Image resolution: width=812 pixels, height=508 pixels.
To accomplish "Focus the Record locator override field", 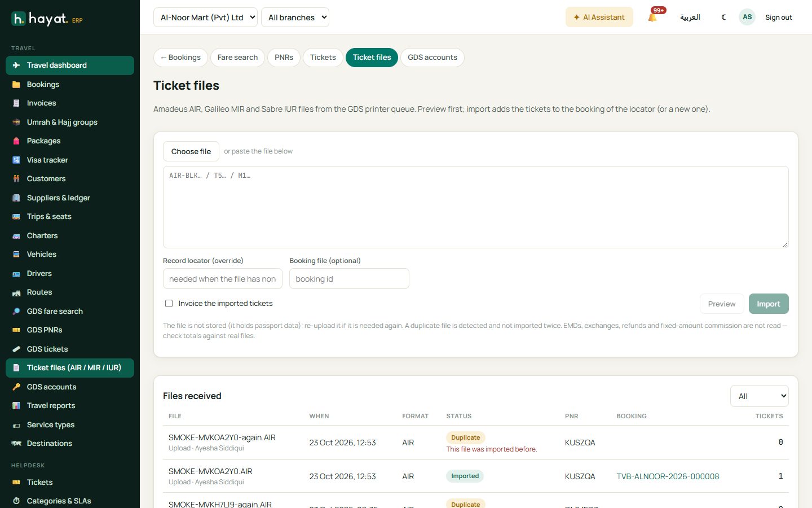I will (223, 279).
